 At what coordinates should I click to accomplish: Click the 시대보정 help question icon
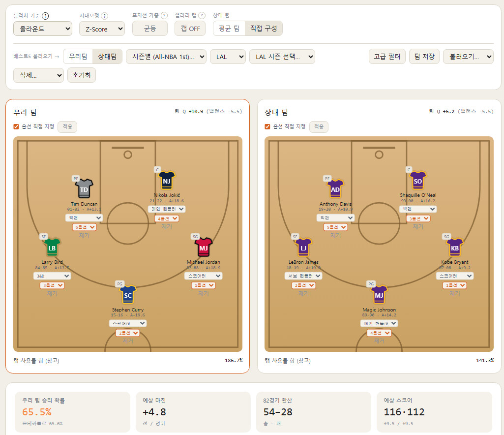click(x=104, y=16)
